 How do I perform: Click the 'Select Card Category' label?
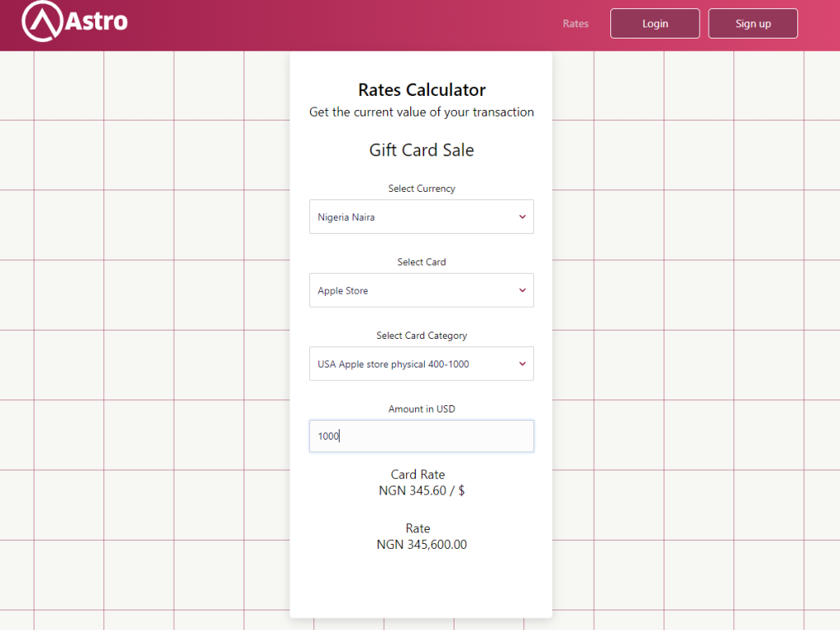422,336
